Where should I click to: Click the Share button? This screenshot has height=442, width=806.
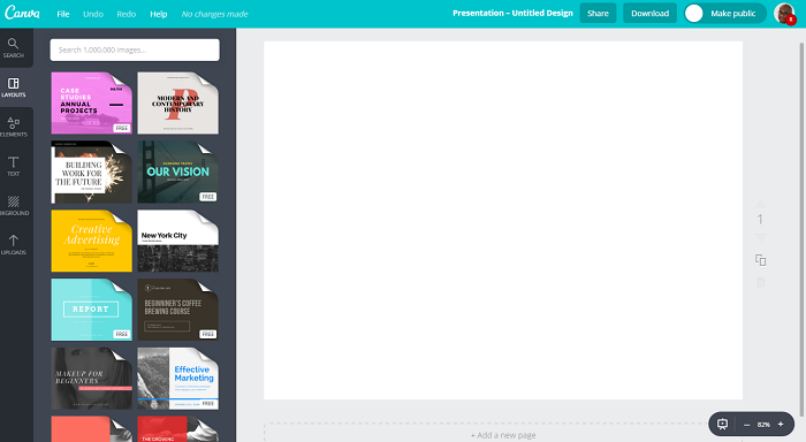598,13
